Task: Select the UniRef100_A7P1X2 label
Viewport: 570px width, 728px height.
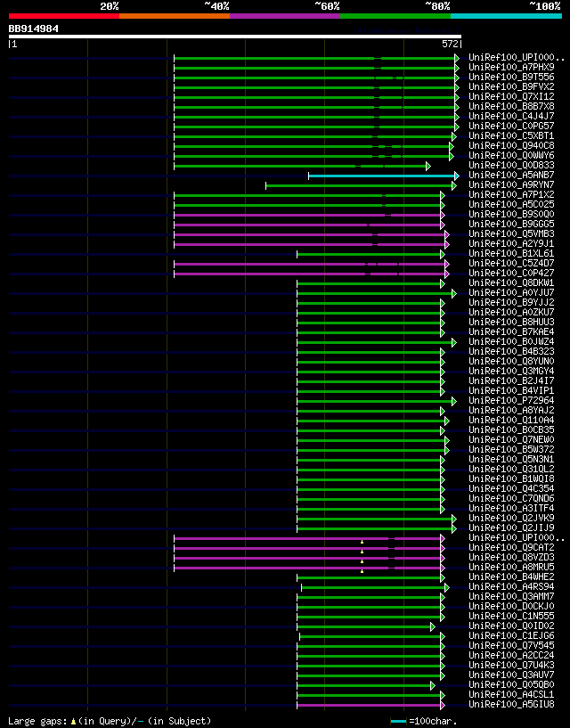Action: click(x=511, y=194)
